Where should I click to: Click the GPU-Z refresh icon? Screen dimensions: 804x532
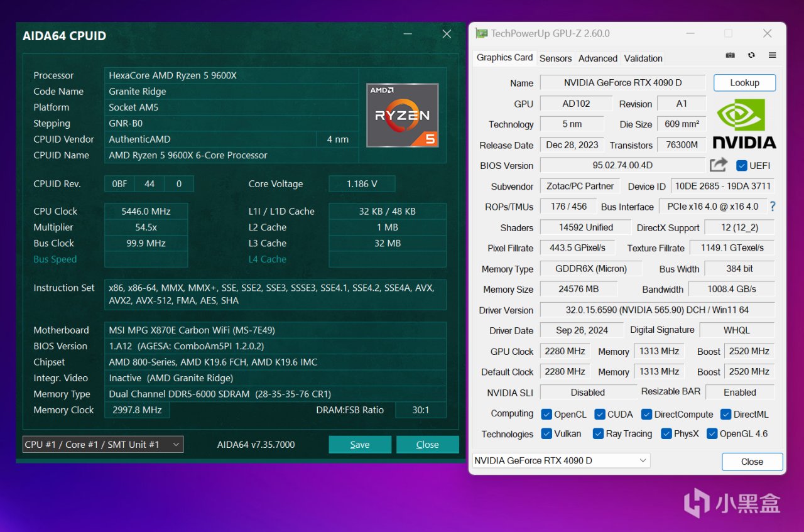pos(751,55)
